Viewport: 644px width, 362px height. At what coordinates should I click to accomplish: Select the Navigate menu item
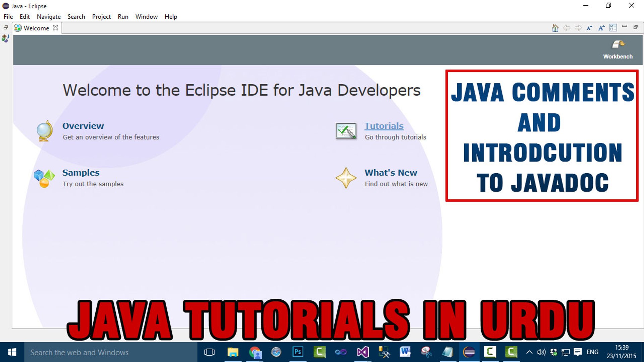(x=49, y=16)
